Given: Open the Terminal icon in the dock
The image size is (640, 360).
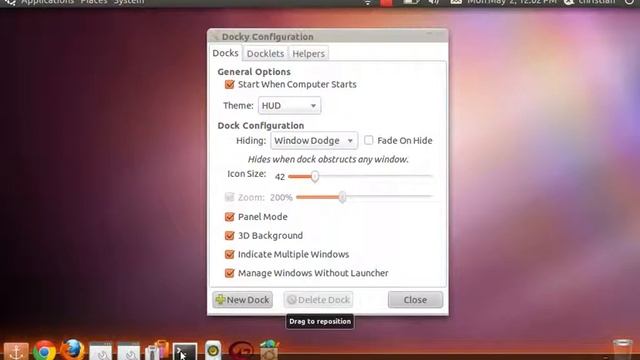Looking at the screenshot, I should (185, 351).
